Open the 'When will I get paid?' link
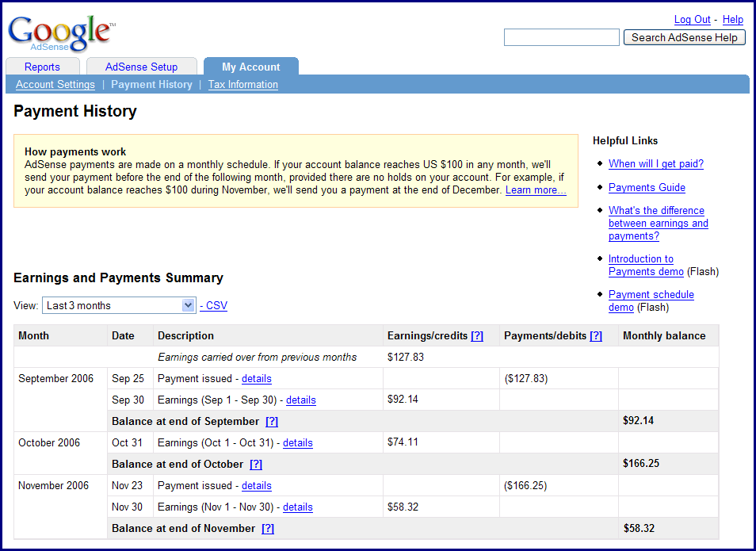Viewport: 756px width, 551px height. pos(655,163)
